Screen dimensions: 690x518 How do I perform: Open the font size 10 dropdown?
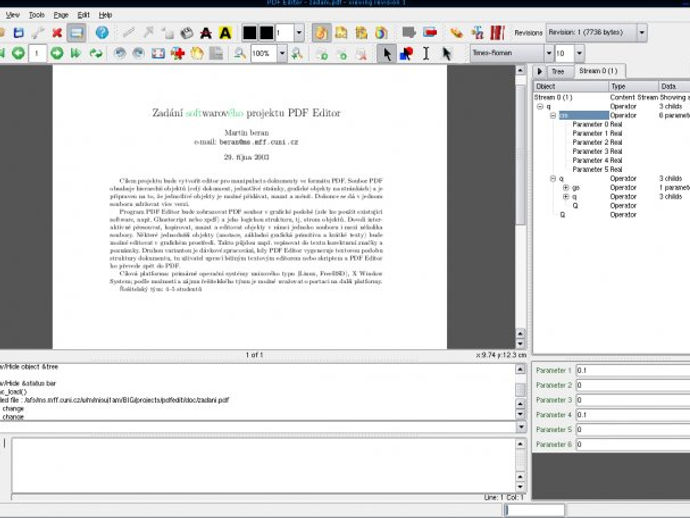pyautogui.click(x=579, y=53)
